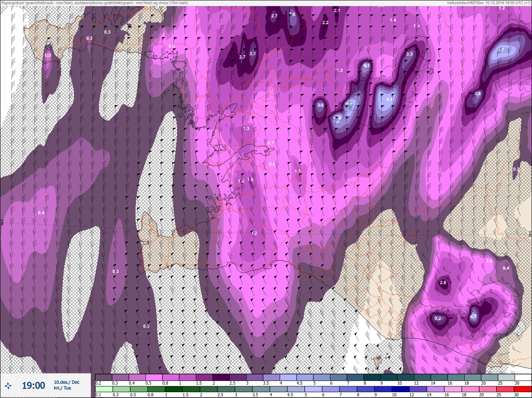Click the 4.1 precipitation value on the map
This screenshot has width=532, height=398.
[367, 66]
